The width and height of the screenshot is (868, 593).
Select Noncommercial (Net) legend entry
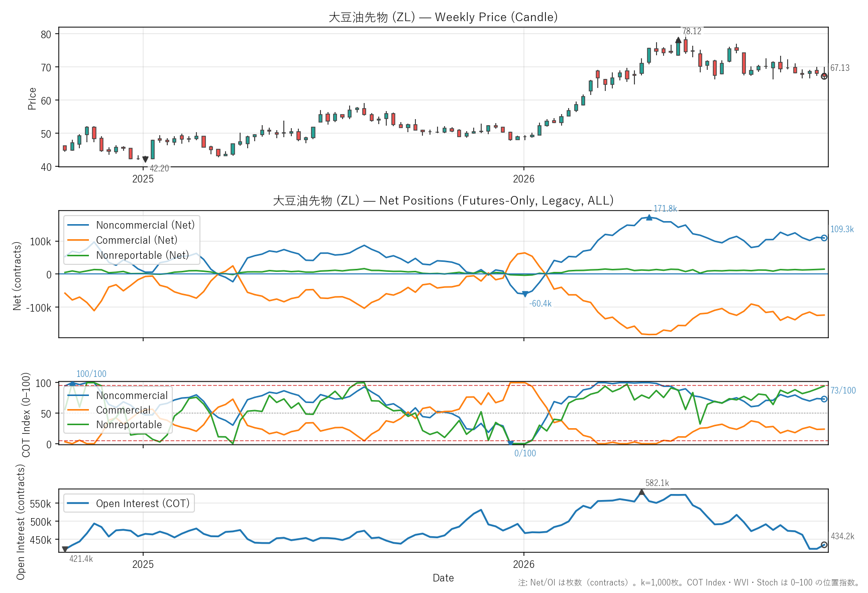(131, 225)
